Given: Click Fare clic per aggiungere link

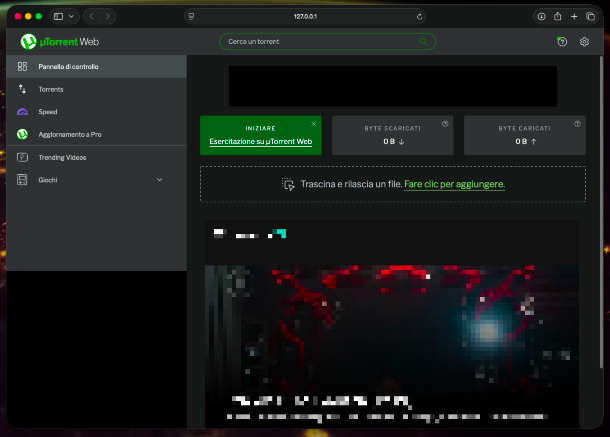Looking at the screenshot, I should point(454,184).
